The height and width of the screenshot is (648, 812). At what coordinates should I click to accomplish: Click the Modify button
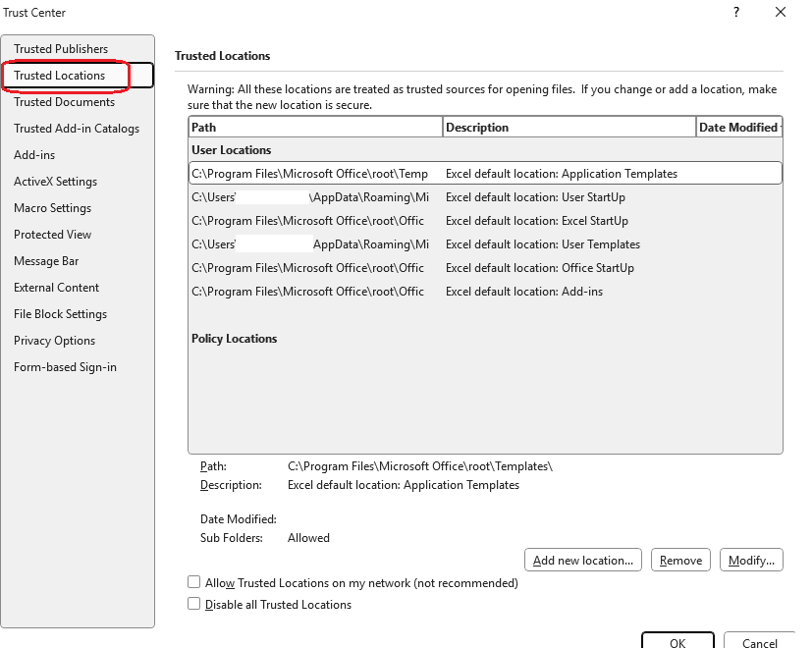tap(751, 560)
